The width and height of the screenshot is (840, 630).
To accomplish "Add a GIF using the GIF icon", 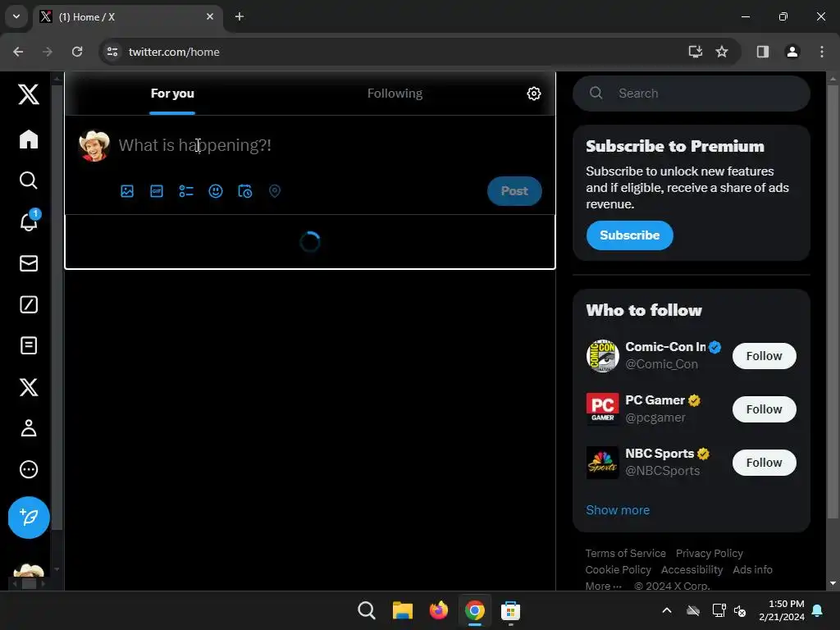I will 157,191.
